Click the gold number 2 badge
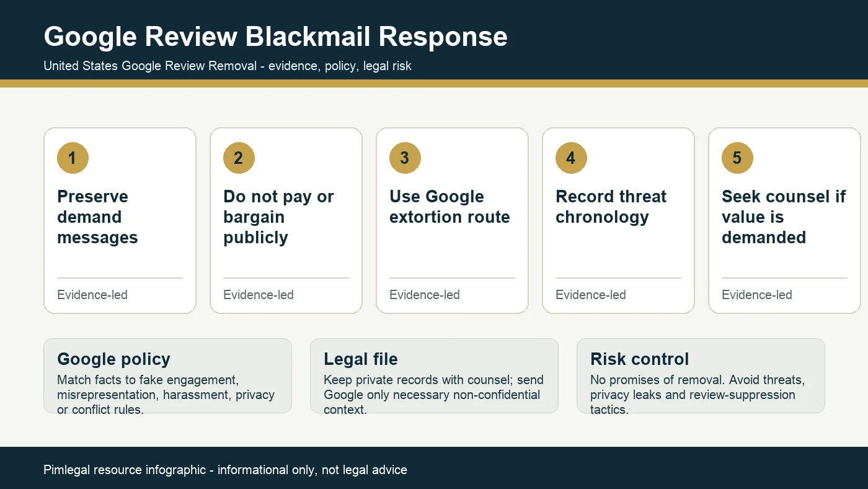 (239, 158)
